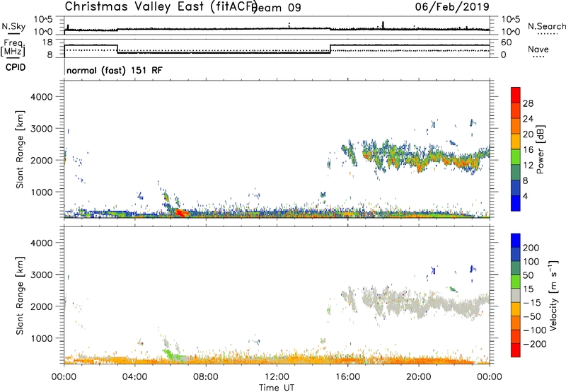The image size is (566, 392).
Task: Click the blue top of velocity color bar
Action: [516, 241]
